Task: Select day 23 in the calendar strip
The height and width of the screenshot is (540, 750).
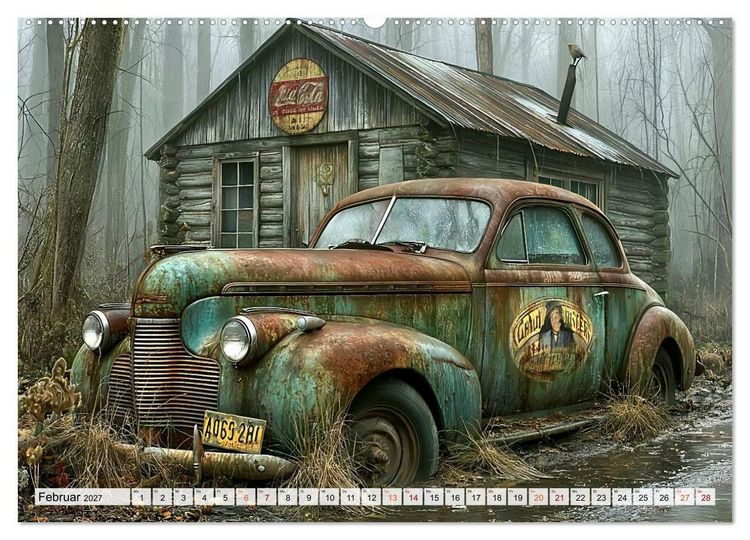Action: pos(601,497)
